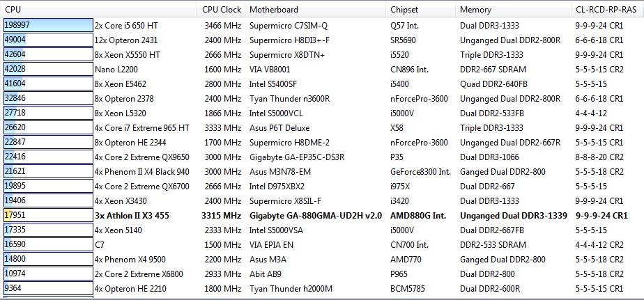Screen dimensions: 644x300
Task: Click the bold 3x Athlon II X3 455 row
Action: coord(132,216)
